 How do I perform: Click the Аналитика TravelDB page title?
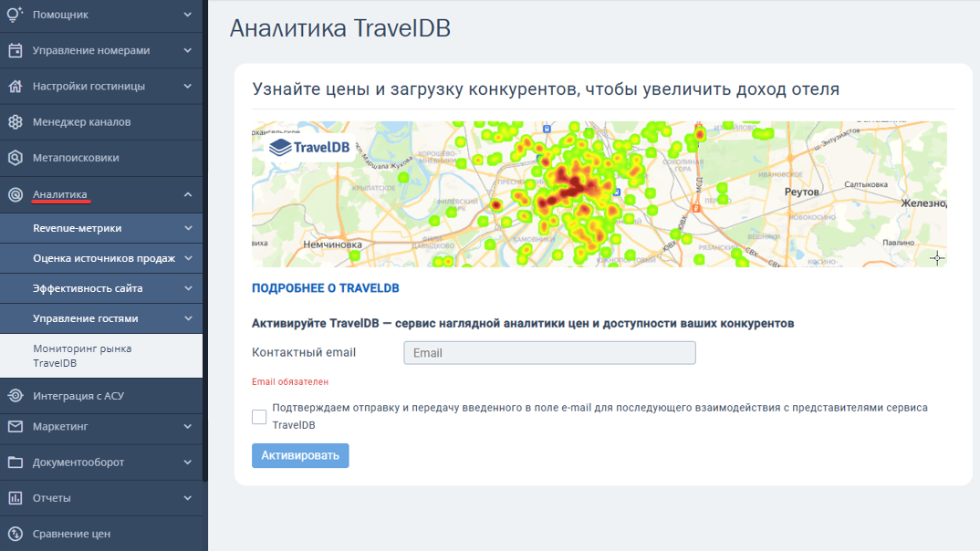[340, 29]
